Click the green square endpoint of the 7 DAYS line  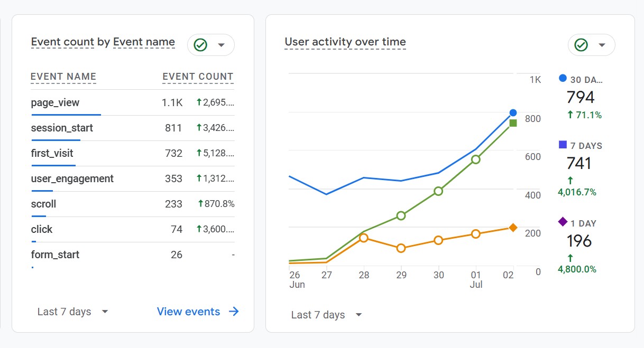[513, 123]
